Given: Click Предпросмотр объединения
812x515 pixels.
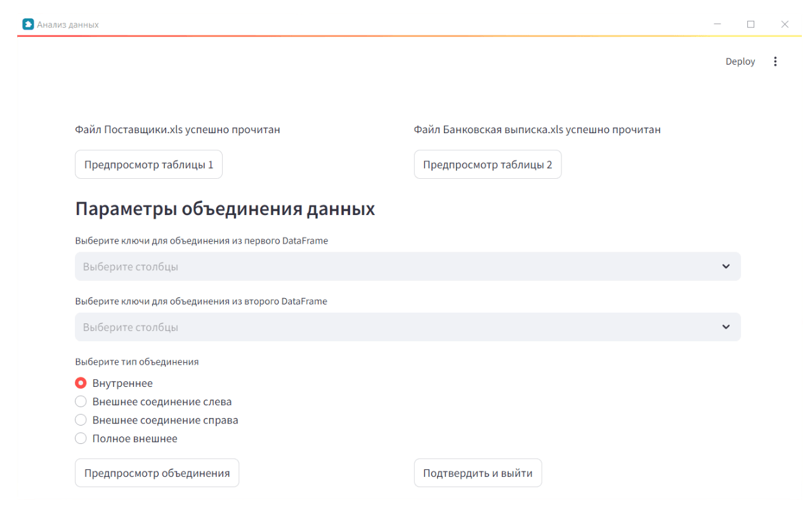Looking at the screenshot, I should [157, 472].
